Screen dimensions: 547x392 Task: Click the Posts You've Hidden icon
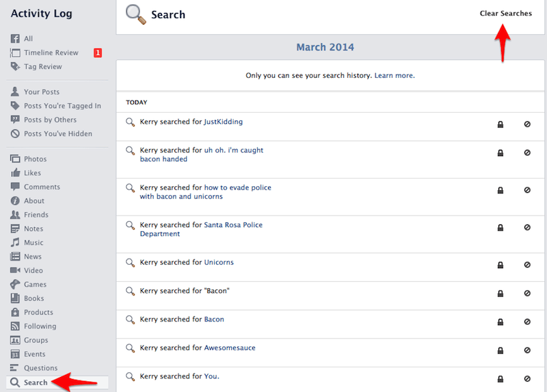pos(15,133)
